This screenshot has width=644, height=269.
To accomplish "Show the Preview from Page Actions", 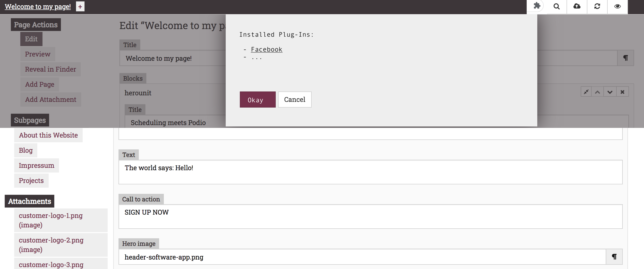I will coord(38,54).
